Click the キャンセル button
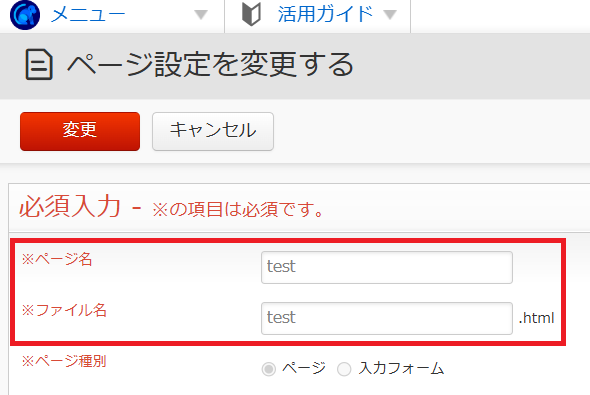 pyautogui.click(x=213, y=131)
